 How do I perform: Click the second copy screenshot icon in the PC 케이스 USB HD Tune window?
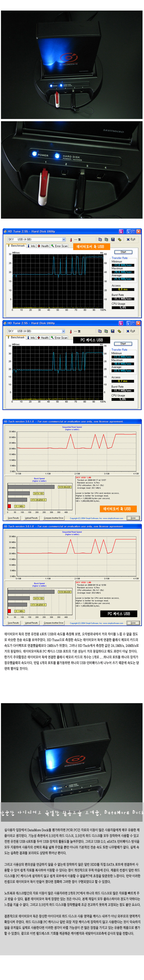[106, 331]
